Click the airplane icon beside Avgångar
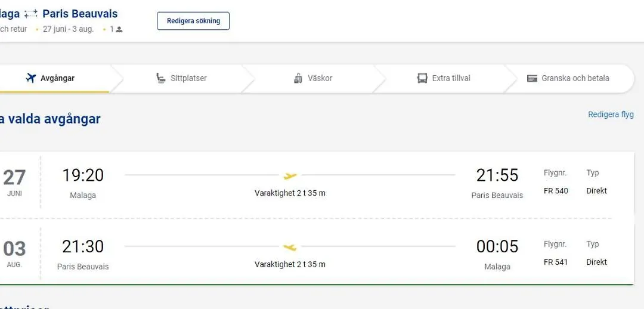The image size is (644, 309). click(x=31, y=78)
